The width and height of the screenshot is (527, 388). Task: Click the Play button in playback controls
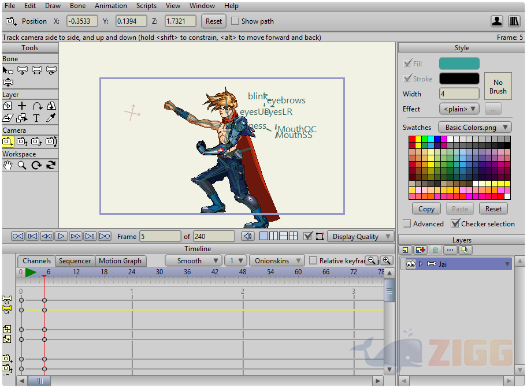61,236
